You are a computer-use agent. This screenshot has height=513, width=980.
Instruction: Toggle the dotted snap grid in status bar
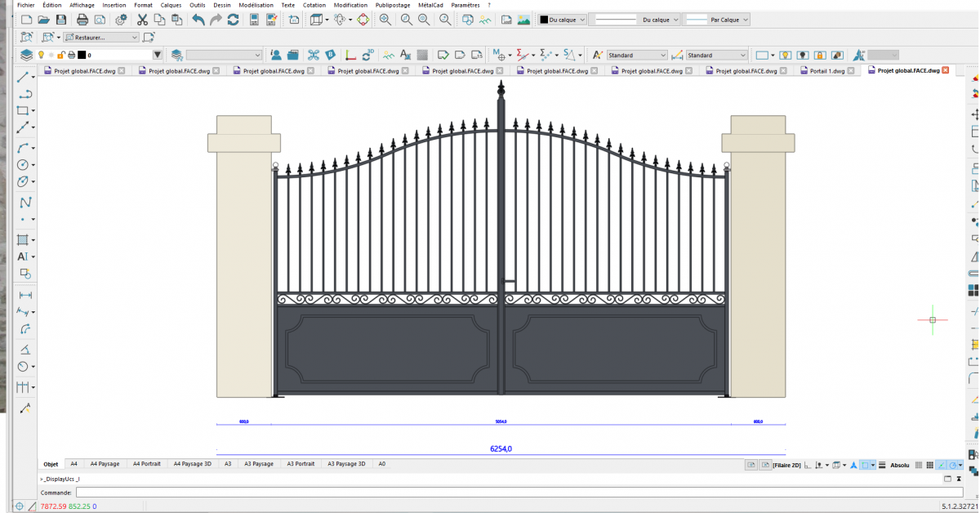930,465
